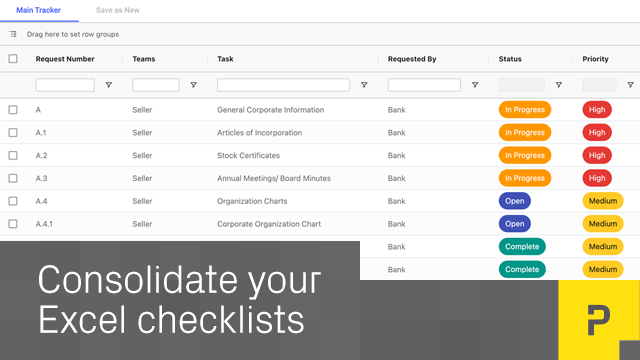
Task: Click the Task column filter funnel
Action: [x=364, y=85]
